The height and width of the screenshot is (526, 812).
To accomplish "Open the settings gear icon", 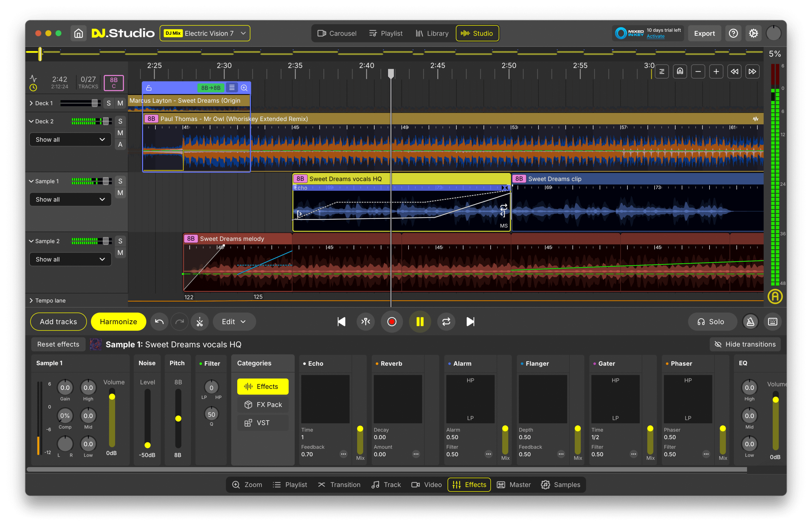I will [x=753, y=33].
